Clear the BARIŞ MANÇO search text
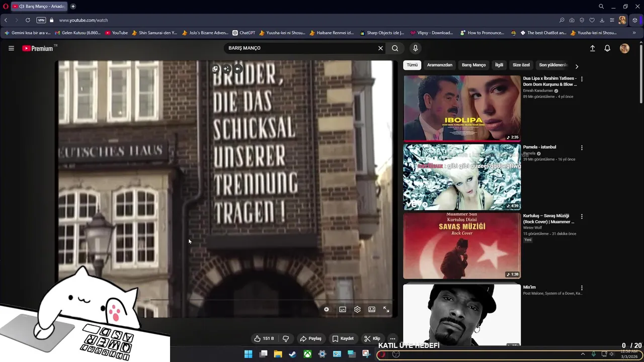The width and height of the screenshot is (644, 362). pyautogui.click(x=380, y=48)
